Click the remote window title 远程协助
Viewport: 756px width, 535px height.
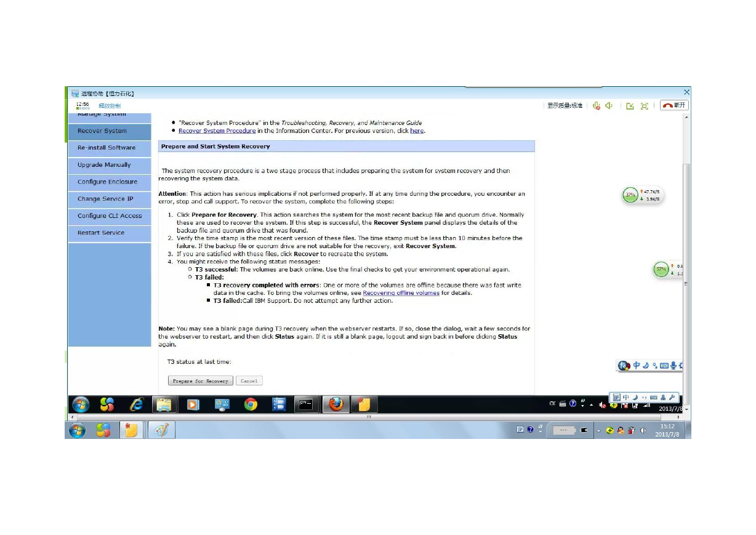(x=108, y=94)
